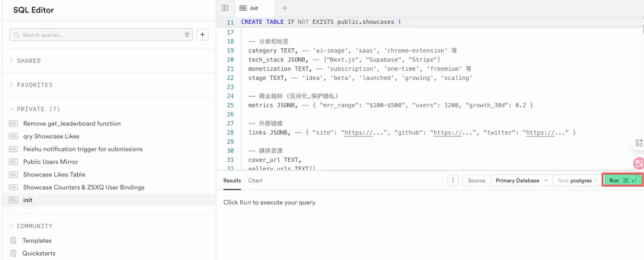
Task: Open the Primary Database dropdown
Action: click(521, 180)
